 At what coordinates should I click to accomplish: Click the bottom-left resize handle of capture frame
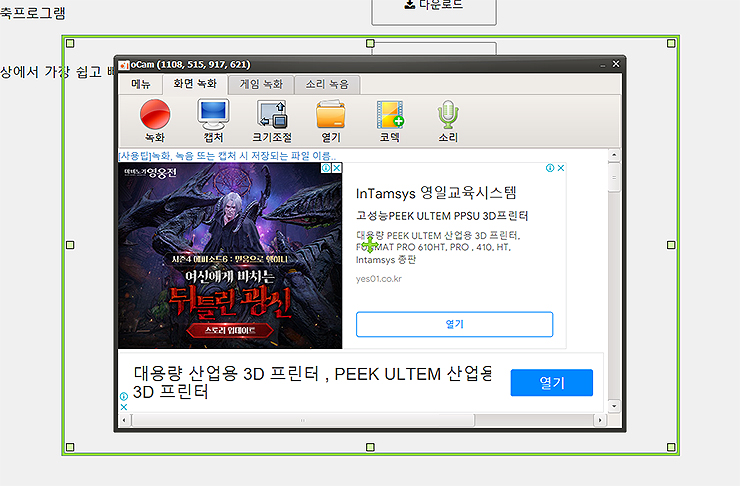tap(70, 447)
